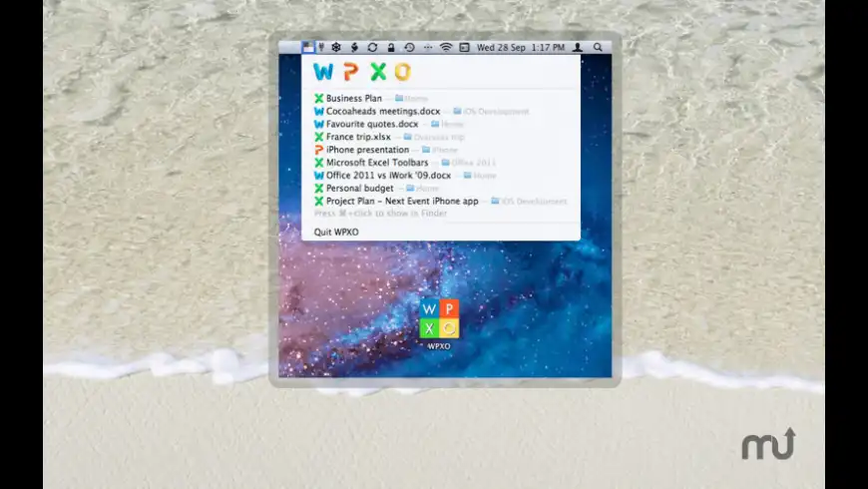The width and height of the screenshot is (868, 489).
Task: Choose Quit WPXO
Action: pos(336,233)
